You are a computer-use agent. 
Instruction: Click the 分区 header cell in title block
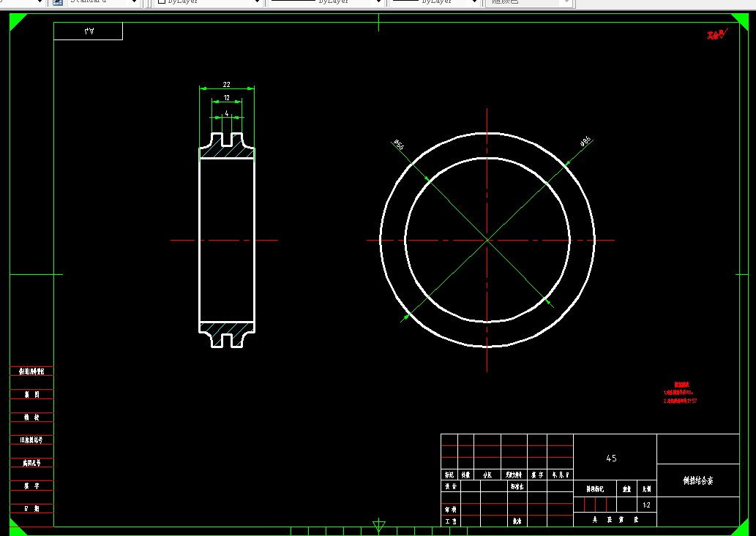(487, 475)
